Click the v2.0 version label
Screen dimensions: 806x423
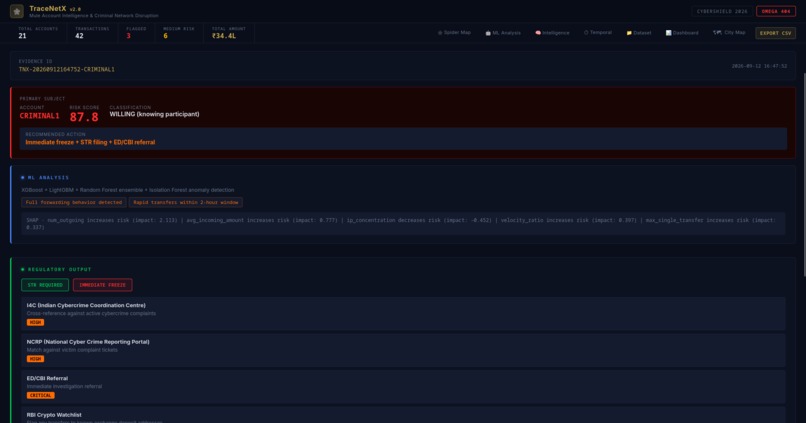[x=75, y=9]
